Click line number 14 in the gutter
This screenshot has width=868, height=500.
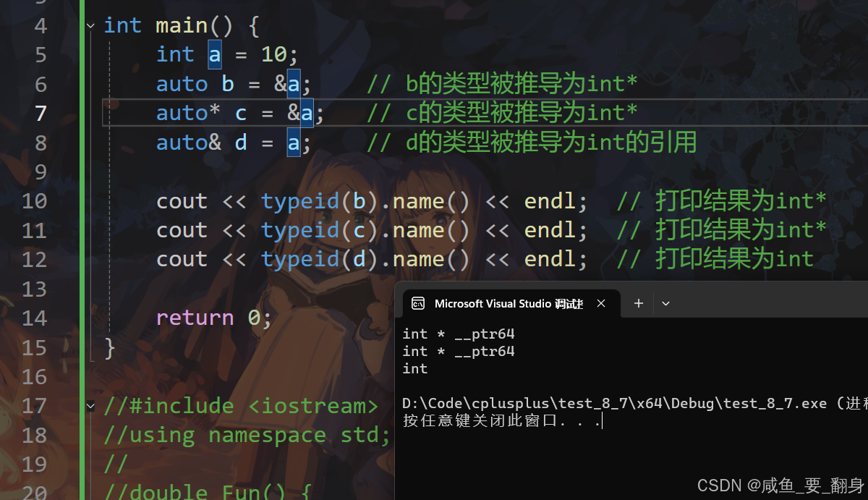(33, 318)
